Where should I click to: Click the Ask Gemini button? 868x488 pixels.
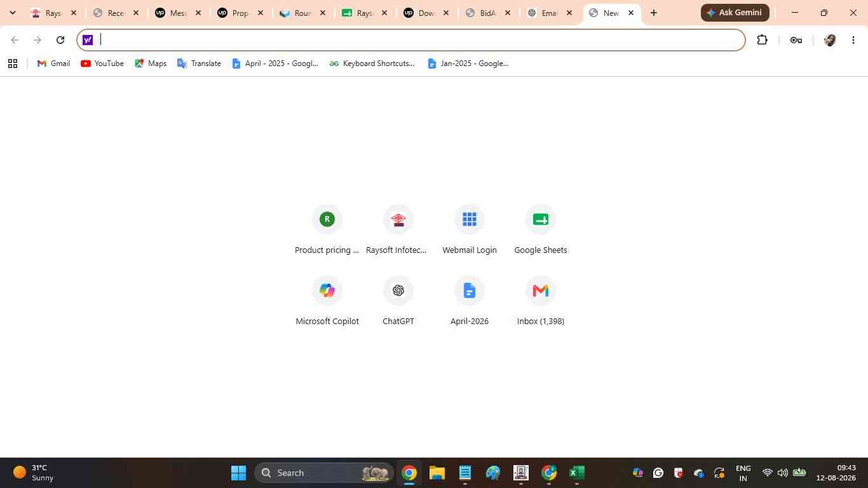pyautogui.click(x=735, y=13)
